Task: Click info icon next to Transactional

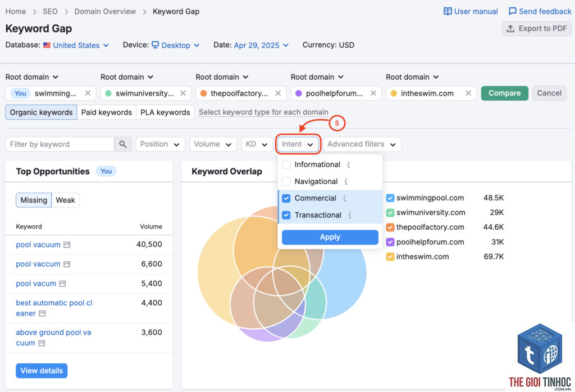Action: 349,215
